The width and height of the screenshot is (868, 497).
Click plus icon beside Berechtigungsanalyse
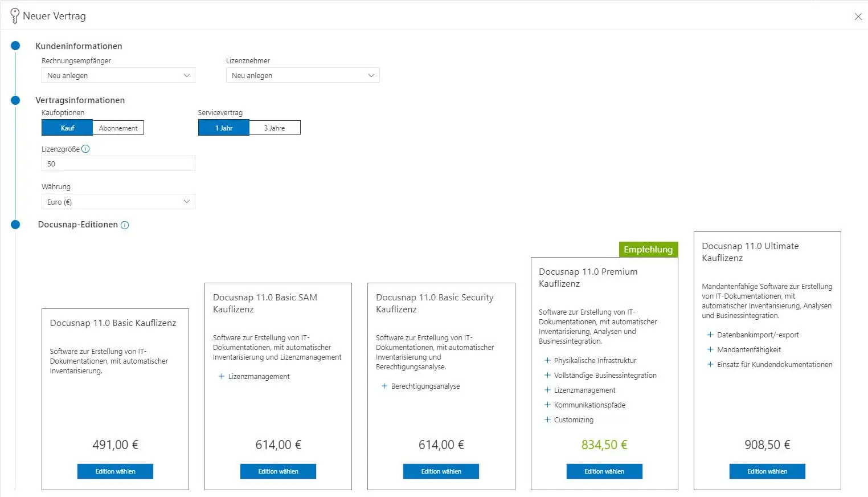pos(384,386)
